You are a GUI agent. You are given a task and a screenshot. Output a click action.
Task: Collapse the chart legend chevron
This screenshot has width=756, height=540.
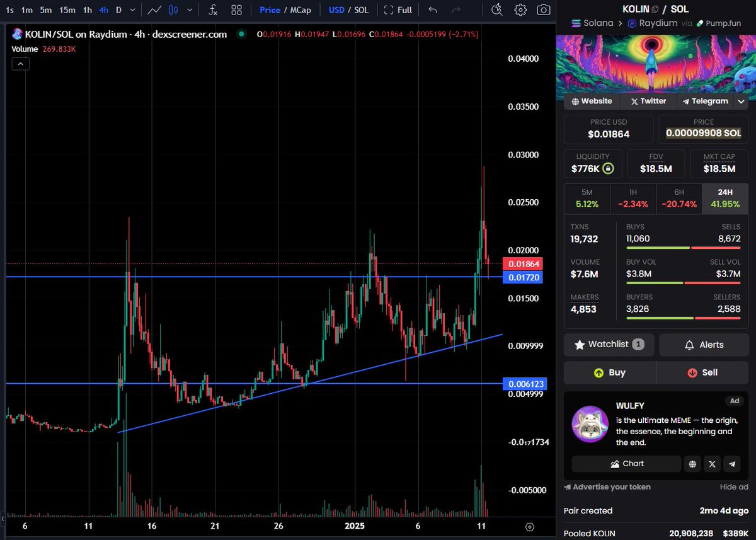click(20, 64)
